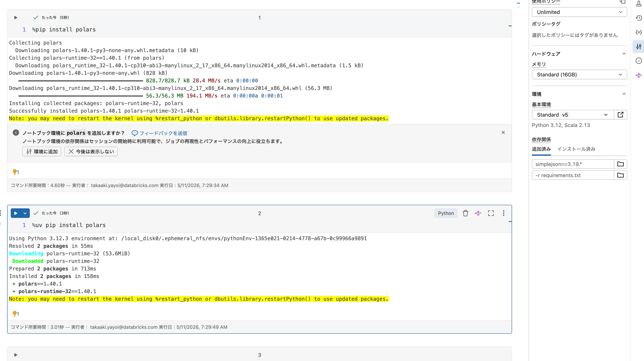Click the simplejson==3.19.* dependency field

[573, 164]
